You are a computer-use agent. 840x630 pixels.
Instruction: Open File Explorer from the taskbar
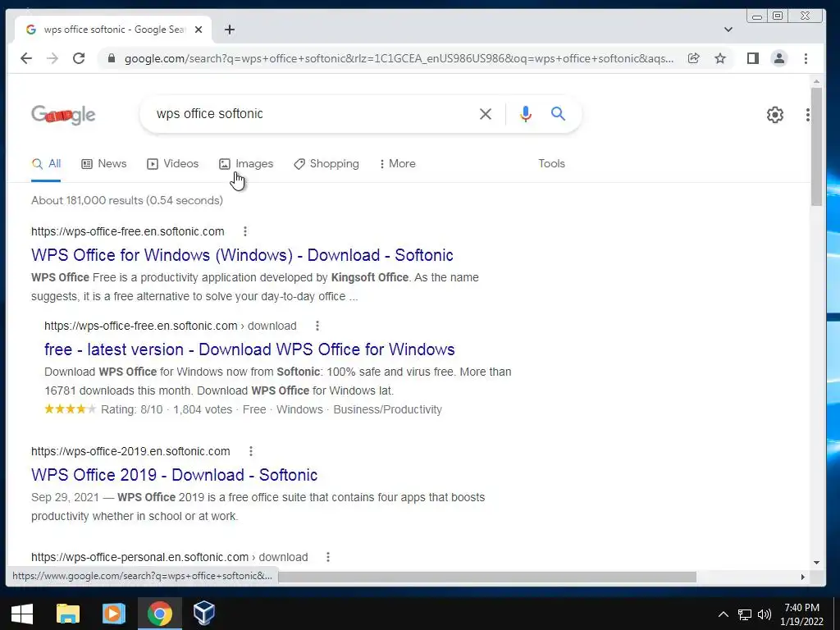pos(68,614)
